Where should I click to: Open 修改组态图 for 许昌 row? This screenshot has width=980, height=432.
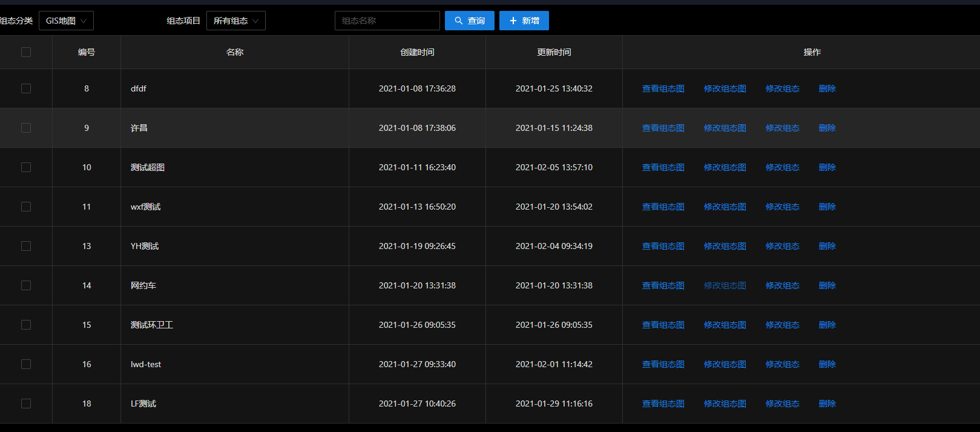click(x=725, y=128)
